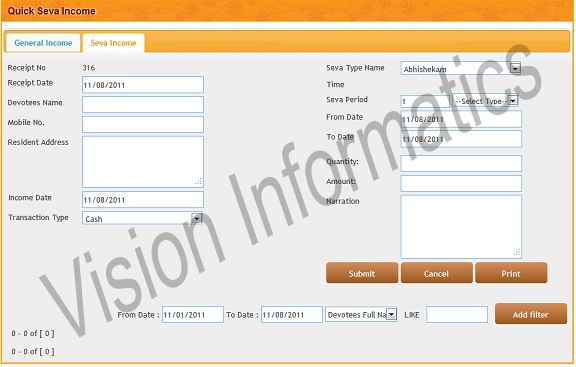Click the Seva To Date field
The height and width of the screenshot is (367, 576).
click(461, 139)
